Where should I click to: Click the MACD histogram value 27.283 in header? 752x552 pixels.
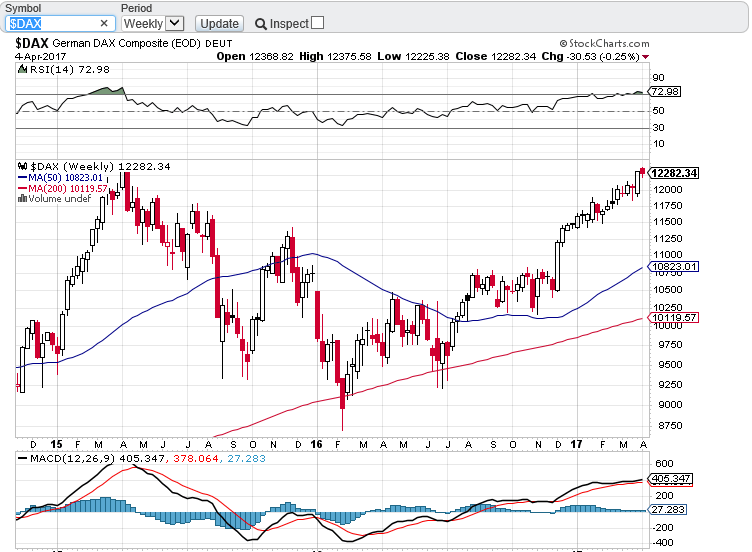point(246,458)
